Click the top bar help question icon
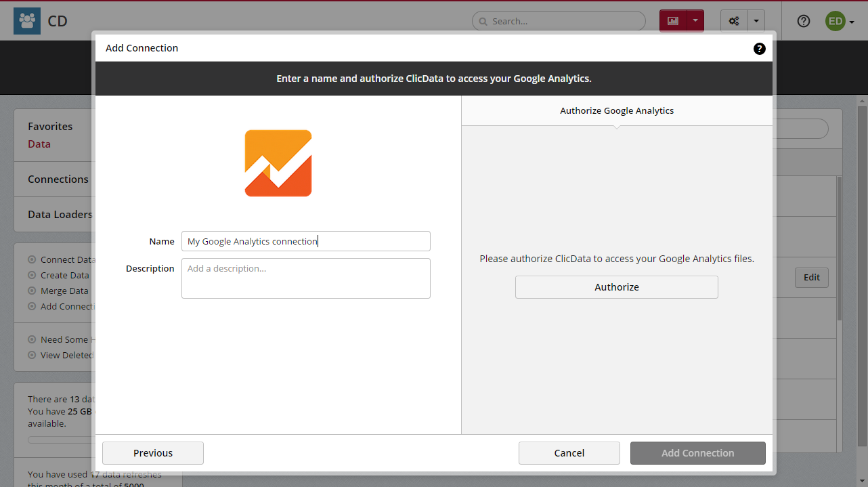The height and width of the screenshot is (487, 868). click(x=804, y=21)
